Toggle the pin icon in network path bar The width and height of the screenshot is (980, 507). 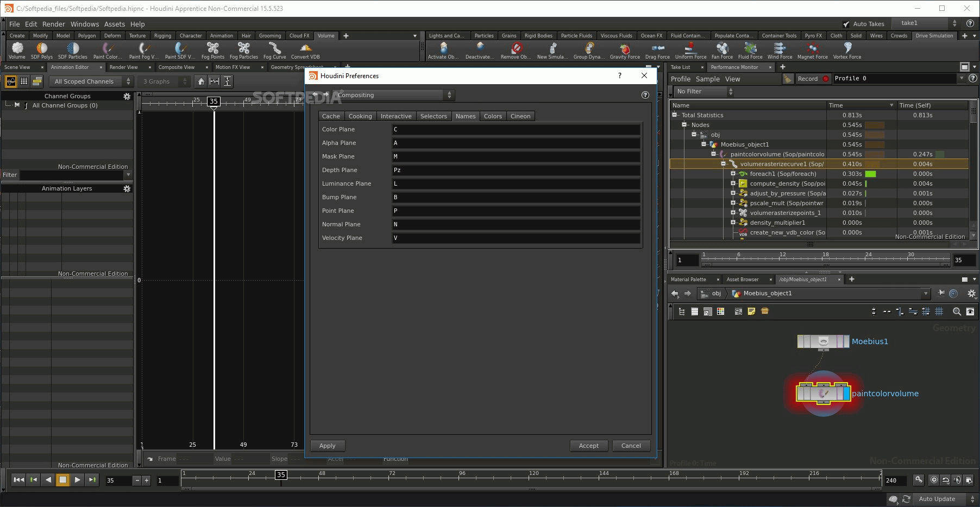coord(941,293)
